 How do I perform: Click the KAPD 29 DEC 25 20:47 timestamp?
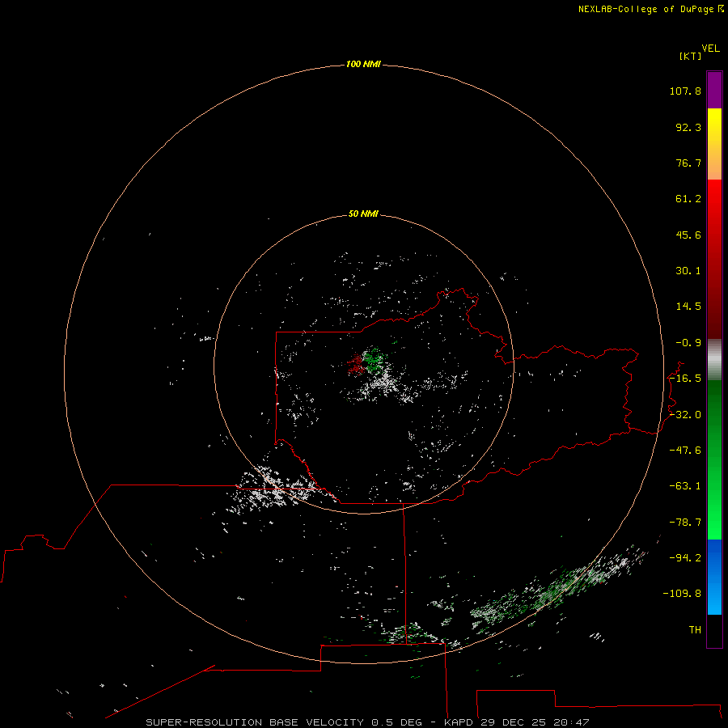517,722
